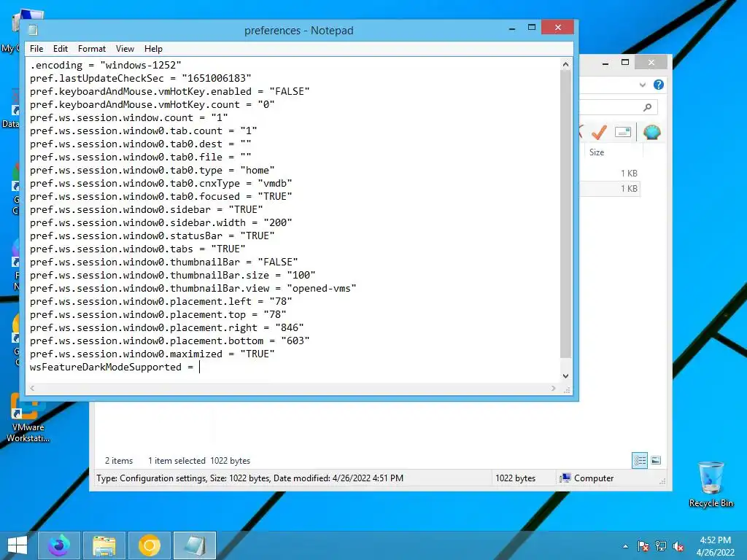This screenshot has width=747, height=560.
Task: Click the Explorer search magnifier icon
Action: point(647,108)
